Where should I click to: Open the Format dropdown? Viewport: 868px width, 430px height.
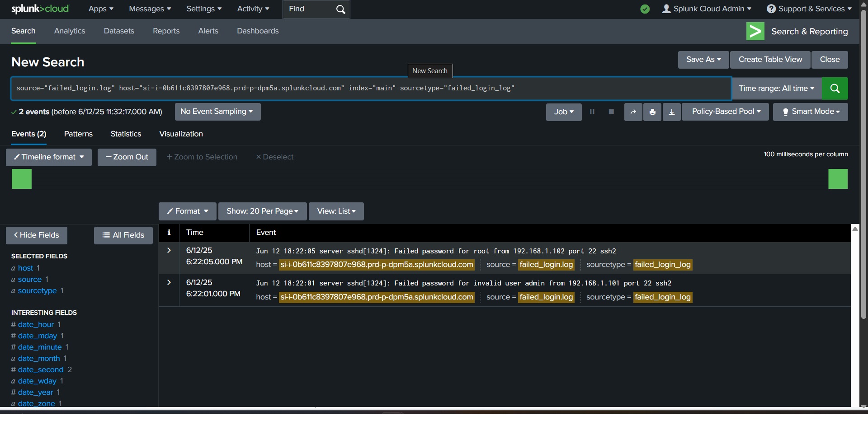pos(188,211)
